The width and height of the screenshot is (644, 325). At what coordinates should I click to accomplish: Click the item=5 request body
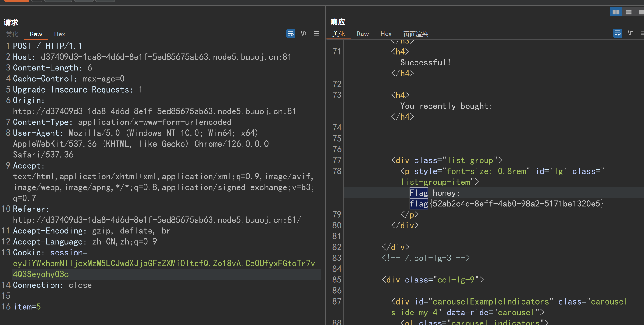27,307
